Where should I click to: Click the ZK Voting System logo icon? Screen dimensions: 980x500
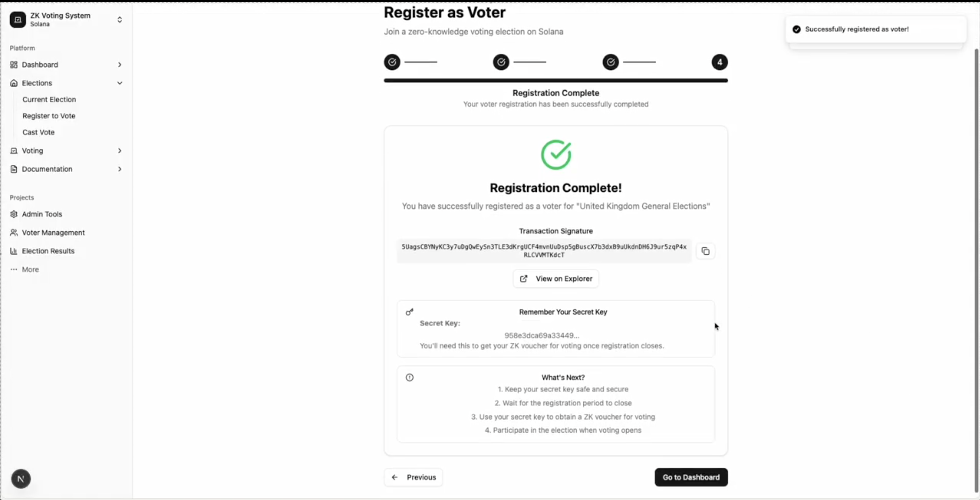tap(18, 20)
